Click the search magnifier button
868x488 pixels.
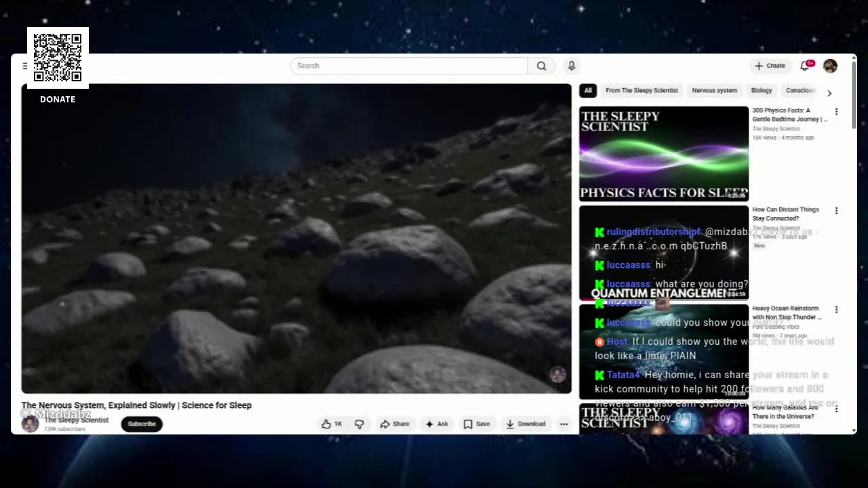[x=541, y=66]
